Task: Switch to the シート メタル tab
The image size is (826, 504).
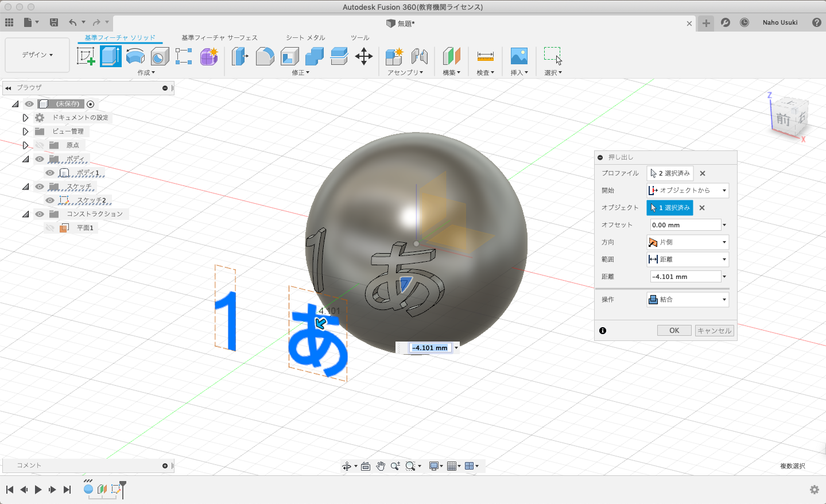Action: (x=305, y=38)
